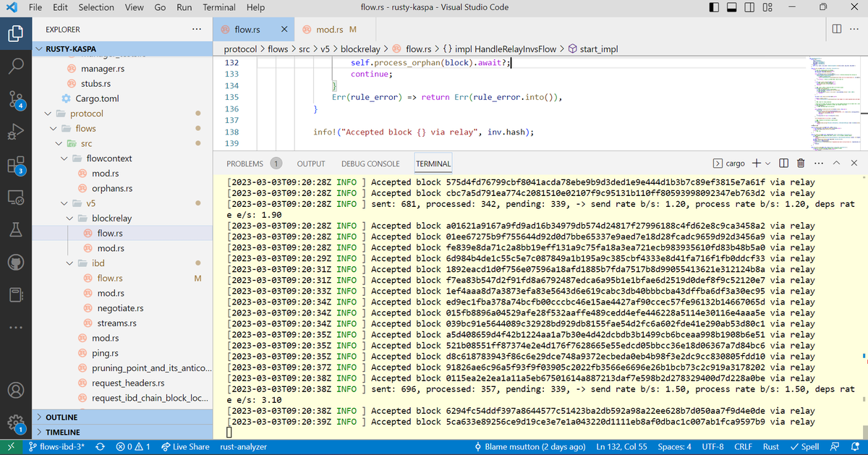Open the File menu
The image size is (868, 455).
pos(35,7)
